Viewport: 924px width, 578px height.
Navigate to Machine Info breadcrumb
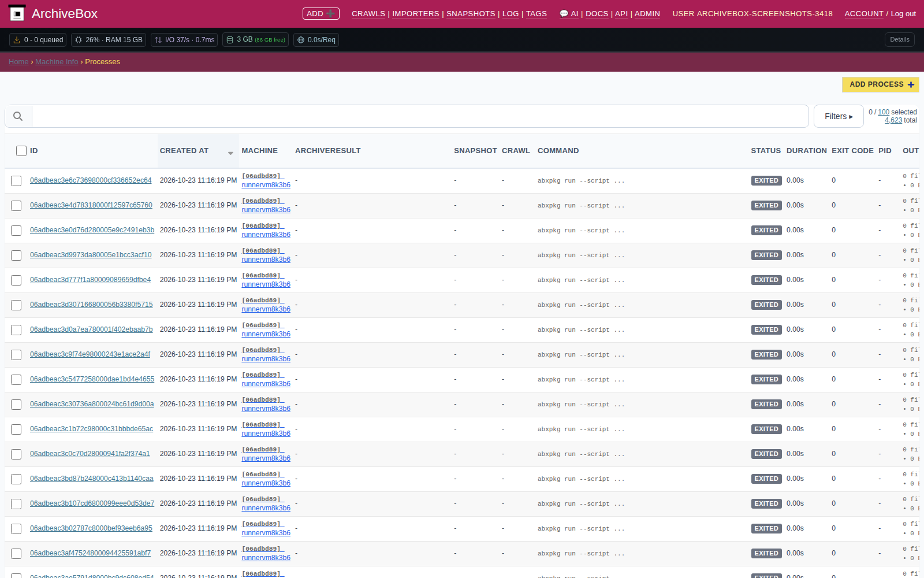click(57, 62)
